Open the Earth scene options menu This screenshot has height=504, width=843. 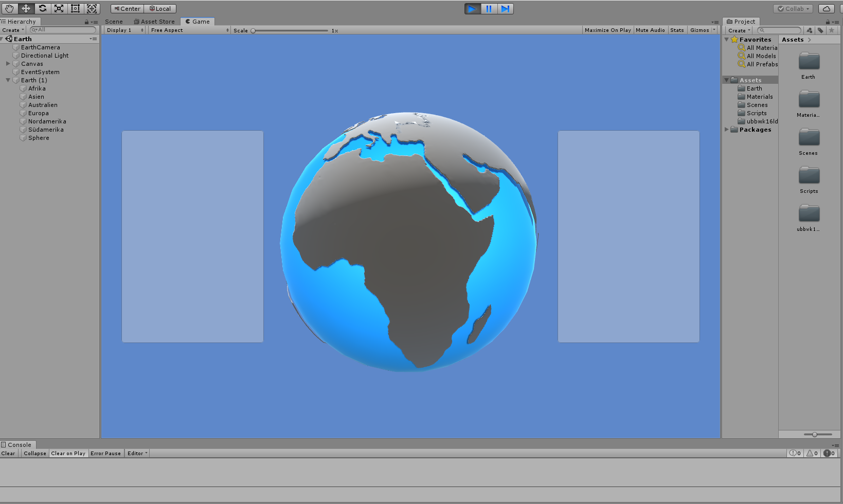tap(93, 39)
